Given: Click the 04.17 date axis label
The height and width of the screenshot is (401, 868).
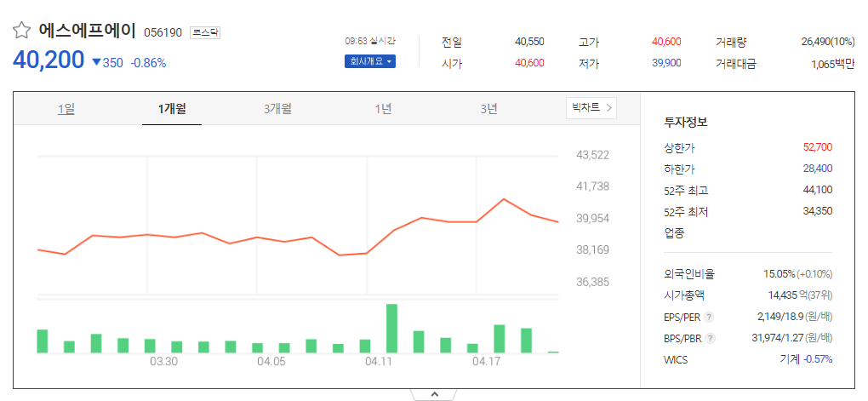Looking at the screenshot, I should [486, 361].
